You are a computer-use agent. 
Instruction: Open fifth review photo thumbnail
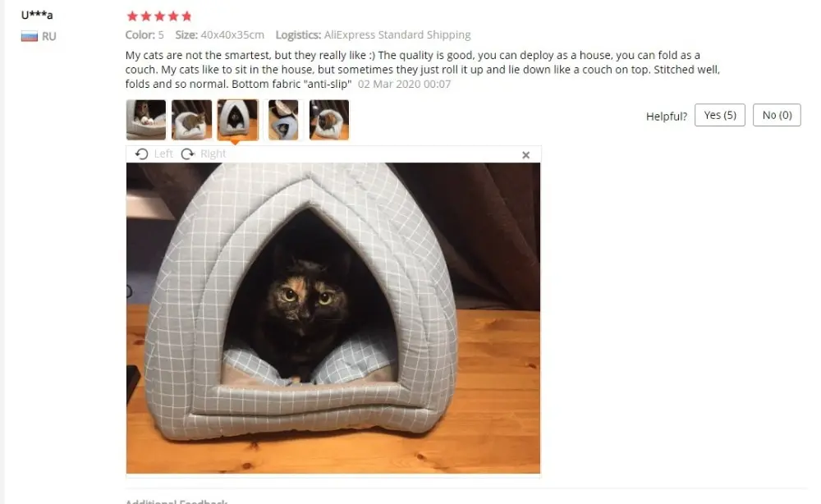pyautogui.click(x=329, y=120)
